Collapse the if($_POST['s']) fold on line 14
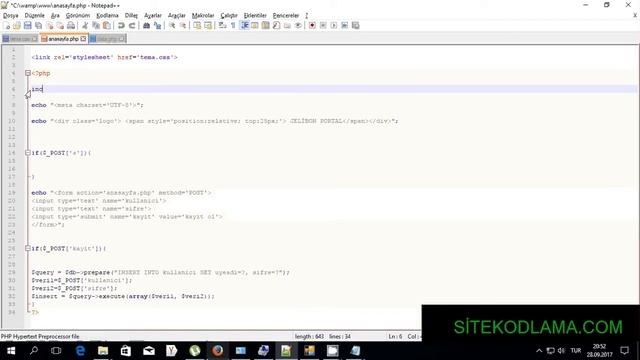The width and height of the screenshot is (640, 360). [28, 153]
